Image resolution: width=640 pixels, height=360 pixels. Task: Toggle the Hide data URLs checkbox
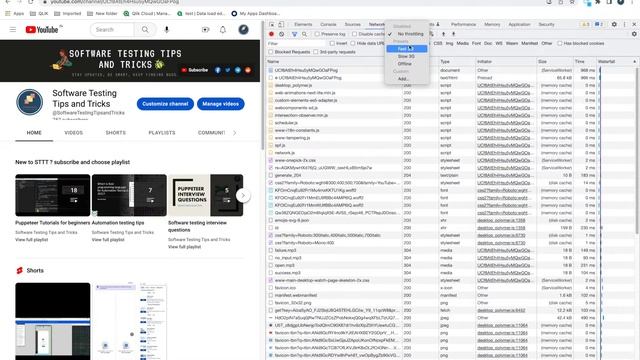pyautogui.click(x=353, y=43)
